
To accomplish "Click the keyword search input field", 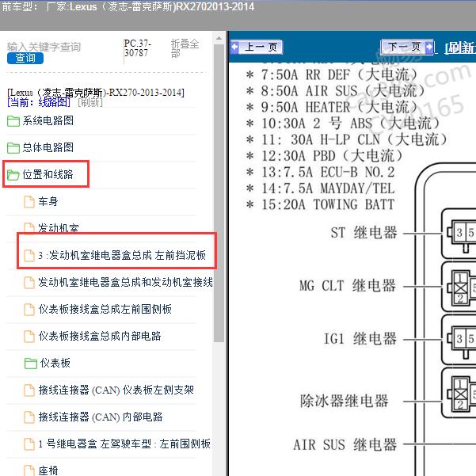I will 44,47.
